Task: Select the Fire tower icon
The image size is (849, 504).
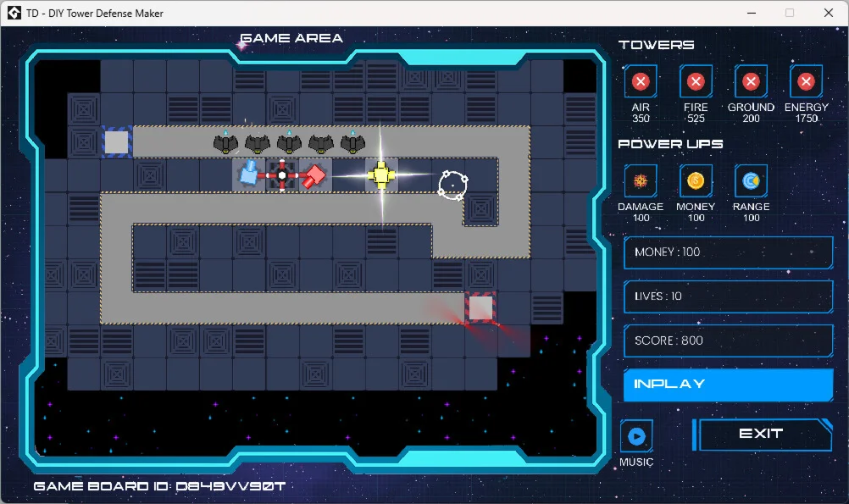Action: click(x=696, y=82)
